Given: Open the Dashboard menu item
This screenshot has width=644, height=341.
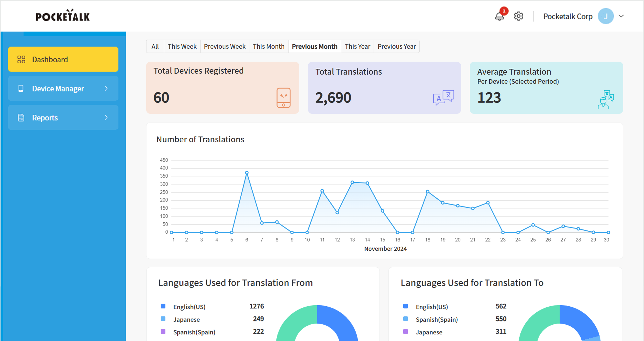Looking at the screenshot, I should pos(63,59).
